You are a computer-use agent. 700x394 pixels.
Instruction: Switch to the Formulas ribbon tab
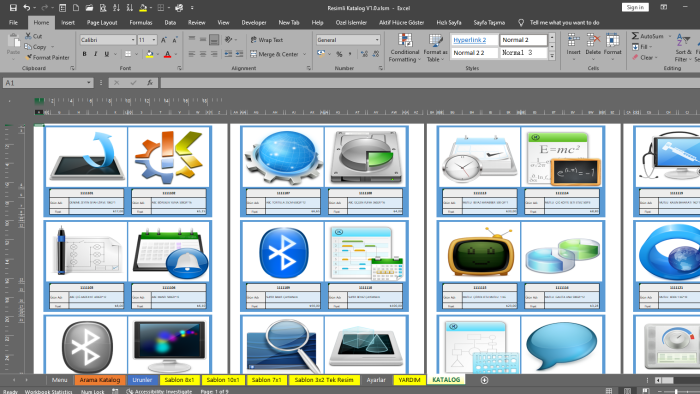(141, 22)
